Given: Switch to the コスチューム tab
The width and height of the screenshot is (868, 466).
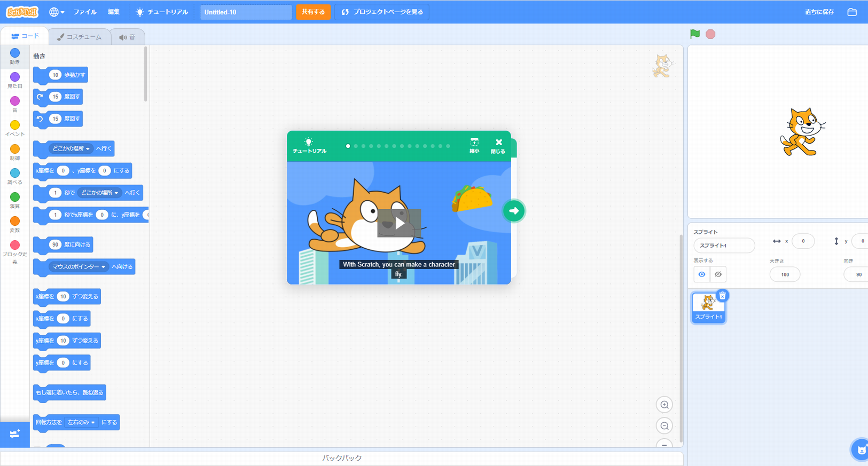Looking at the screenshot, I should point(80,37).
